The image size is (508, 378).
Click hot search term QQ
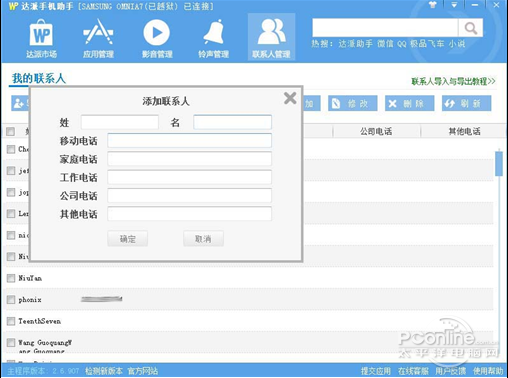coord(402,44)
